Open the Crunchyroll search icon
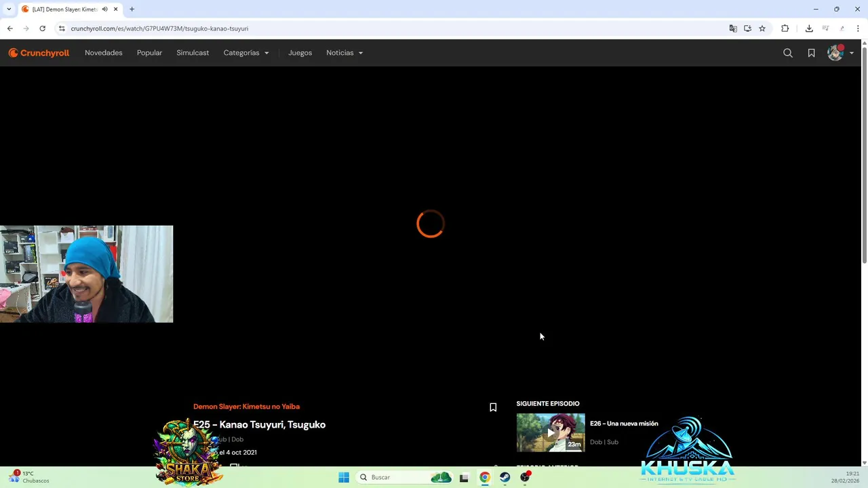 788,53
